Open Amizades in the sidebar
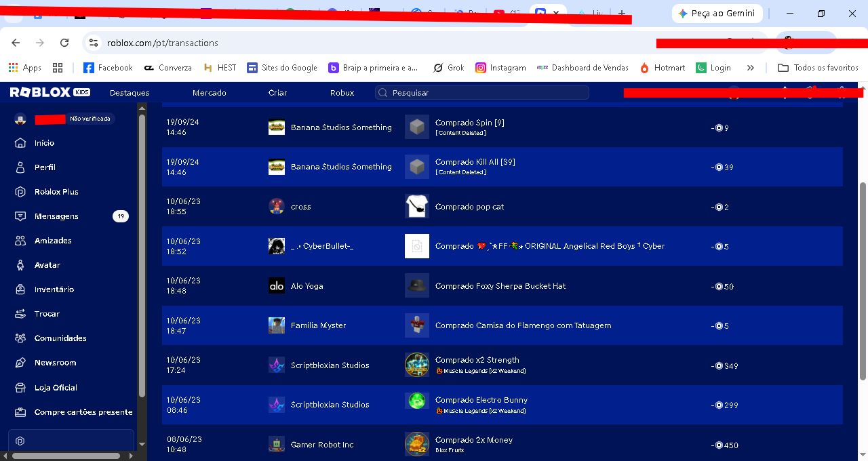868x461 pixels. (x=53, y=241)
